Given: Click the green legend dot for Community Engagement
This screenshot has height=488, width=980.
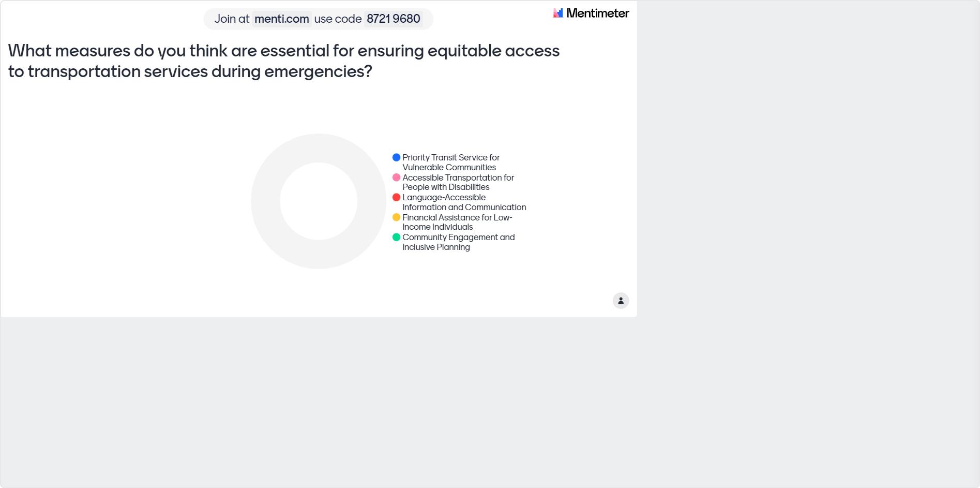Looking at the screenshot, I should (x=396, y=237).
